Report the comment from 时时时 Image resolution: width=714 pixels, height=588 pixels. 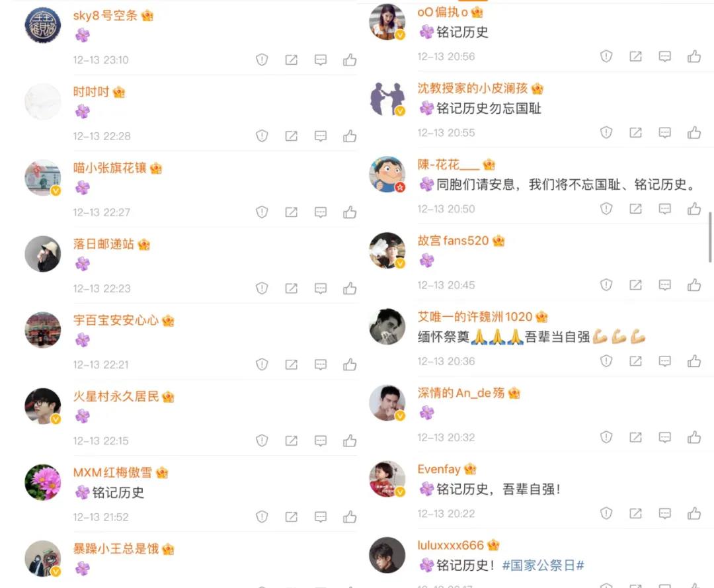click(262, 136)
